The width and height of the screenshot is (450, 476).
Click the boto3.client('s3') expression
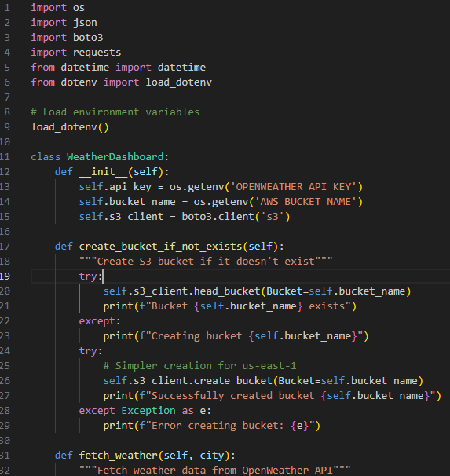pyautogui.click(x=236, y=217)
